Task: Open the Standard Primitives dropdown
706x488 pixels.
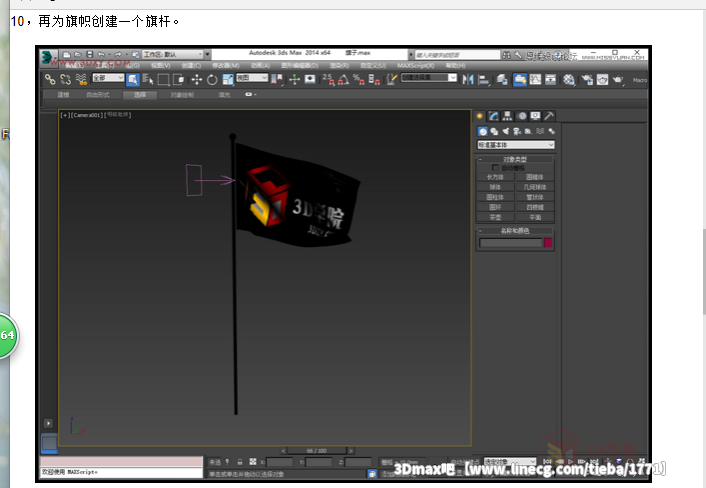Action: click(516, 145)
